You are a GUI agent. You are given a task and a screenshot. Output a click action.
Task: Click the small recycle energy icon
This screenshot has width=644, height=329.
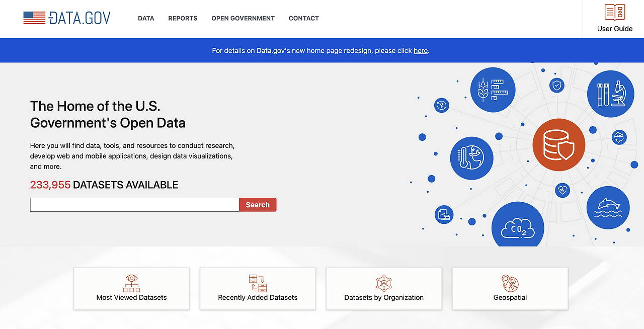click(442, 105)
